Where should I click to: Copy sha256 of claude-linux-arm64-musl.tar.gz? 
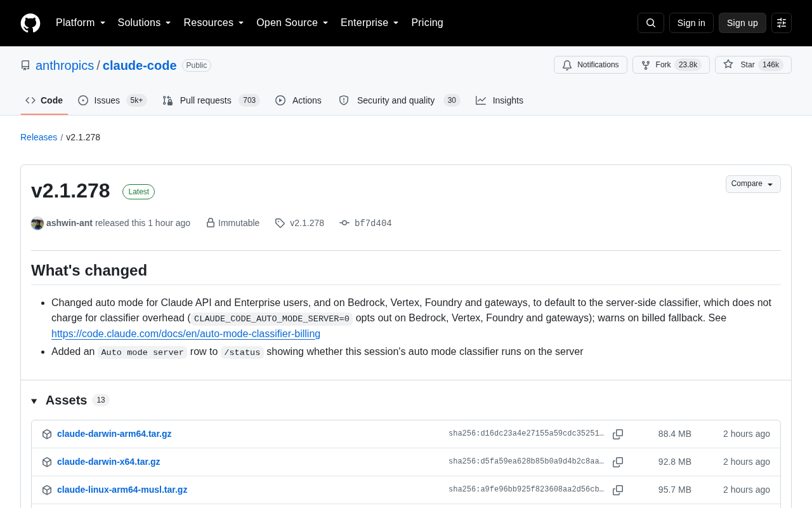(618, 490)
